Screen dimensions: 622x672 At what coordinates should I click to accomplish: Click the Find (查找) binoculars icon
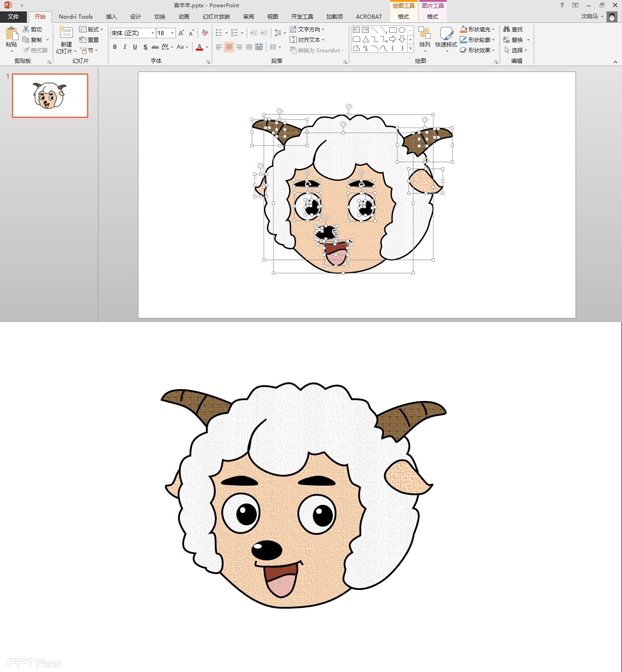click(506, 29)
